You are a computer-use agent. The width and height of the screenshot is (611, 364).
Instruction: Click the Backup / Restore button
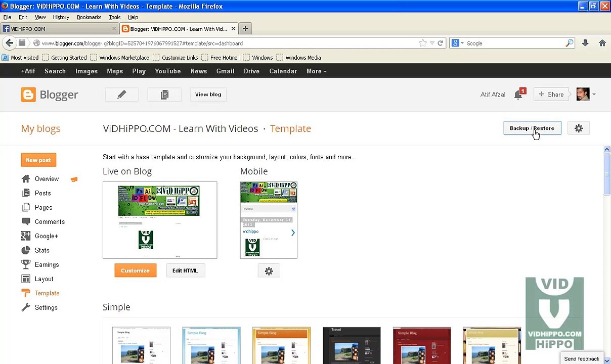point(532,128)
